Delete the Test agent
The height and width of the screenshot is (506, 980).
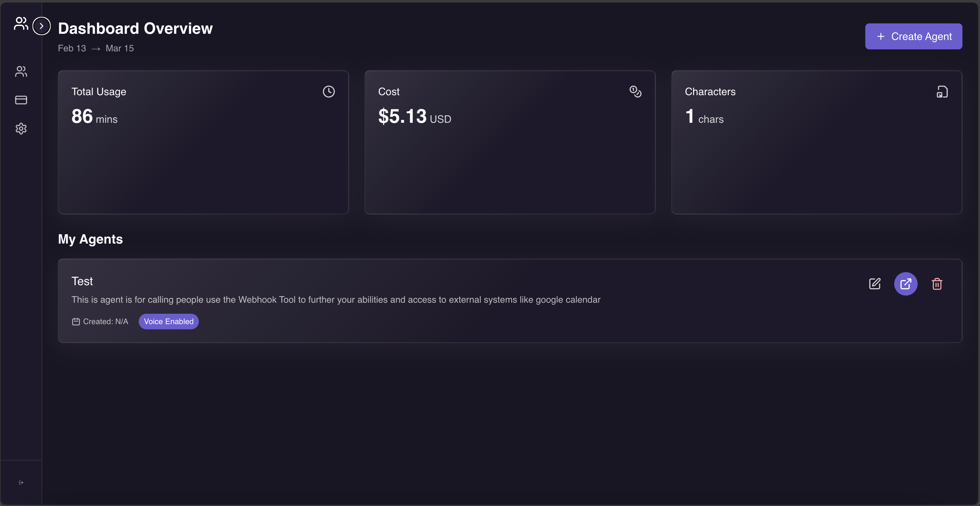937,284
